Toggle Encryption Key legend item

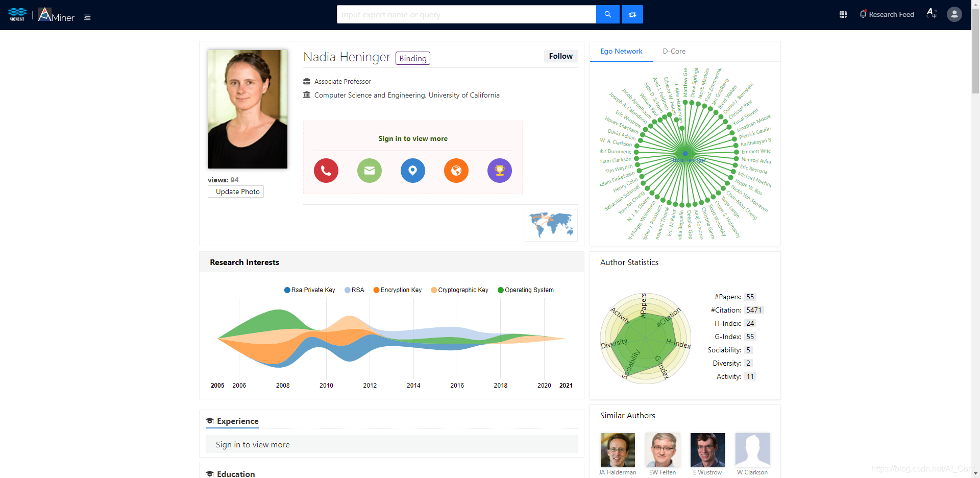[x=398, y=290]
